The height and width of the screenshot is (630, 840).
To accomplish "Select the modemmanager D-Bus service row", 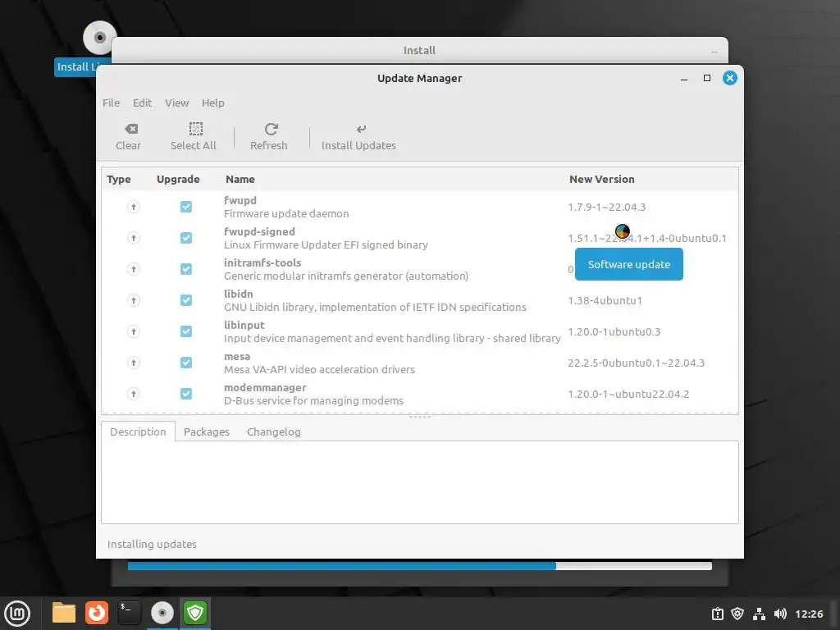I will pyautogui.click(x=420, y=394).
